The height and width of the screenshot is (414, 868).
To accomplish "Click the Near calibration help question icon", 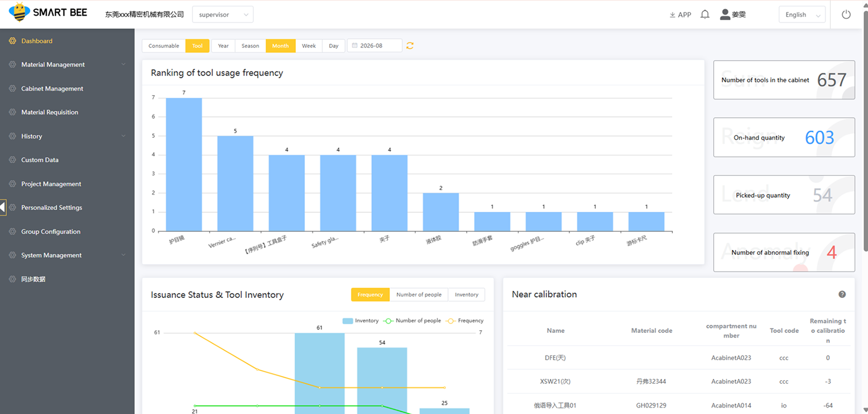I will pos(842,294).
